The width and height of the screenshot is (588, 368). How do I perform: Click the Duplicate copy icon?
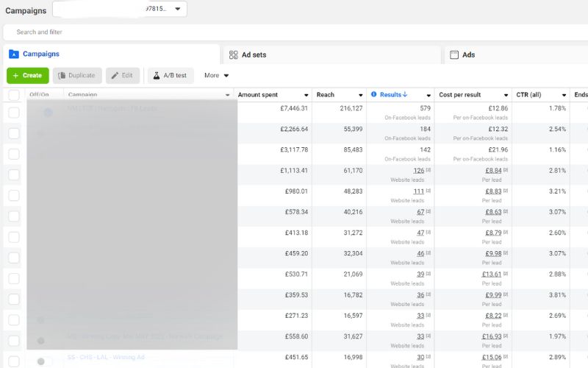pos(62,75)
